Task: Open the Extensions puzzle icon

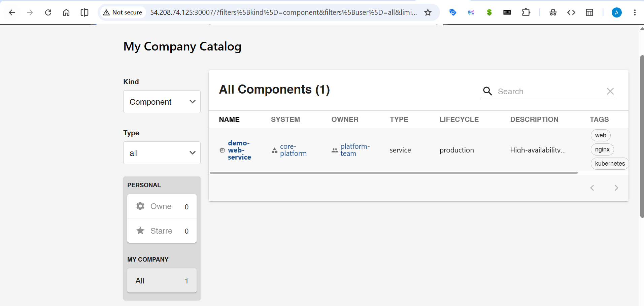Action: (526, 12)
